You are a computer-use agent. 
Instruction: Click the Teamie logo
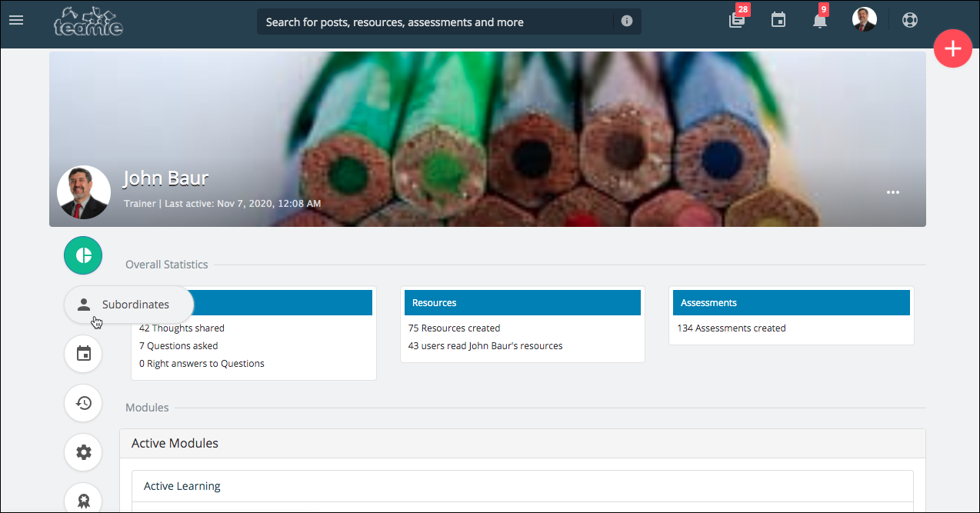pos(88,21)
